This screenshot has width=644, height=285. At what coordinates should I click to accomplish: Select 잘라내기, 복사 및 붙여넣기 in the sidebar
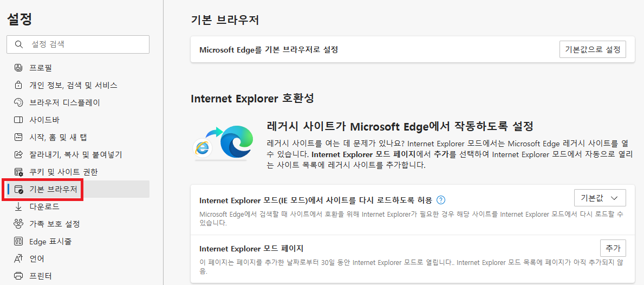(78, 154)
